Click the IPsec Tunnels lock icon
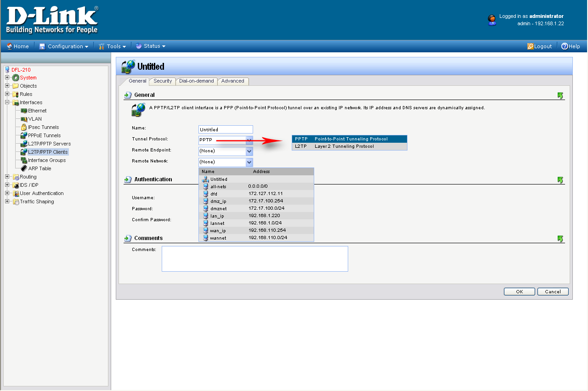Viewport: 588px width, 391px height. [x=24, y=127]
